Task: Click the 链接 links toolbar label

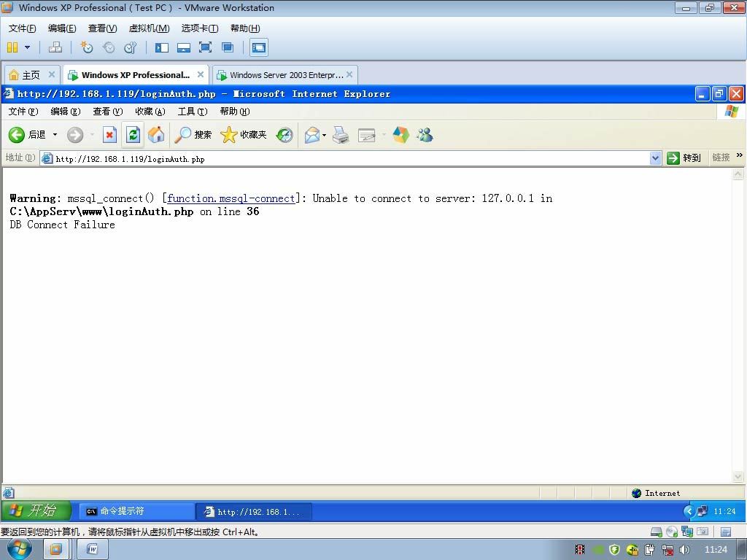Action: click(721, 157)
